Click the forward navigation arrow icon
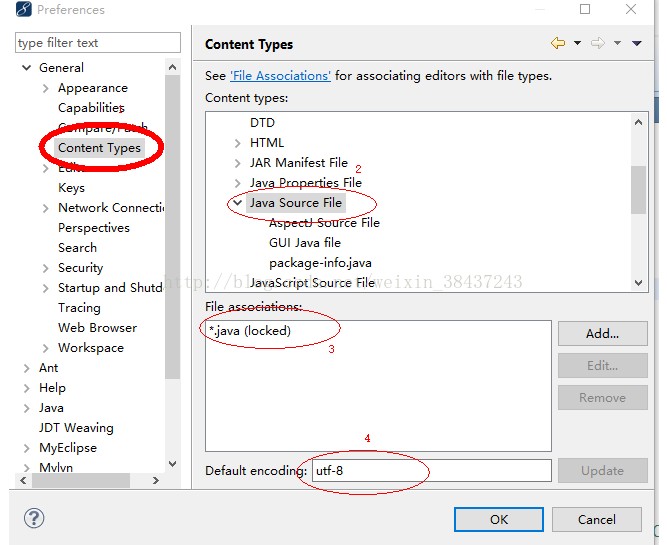Viewport: 667px width, 545px height. pyautogui.click(x=598, y=43)
